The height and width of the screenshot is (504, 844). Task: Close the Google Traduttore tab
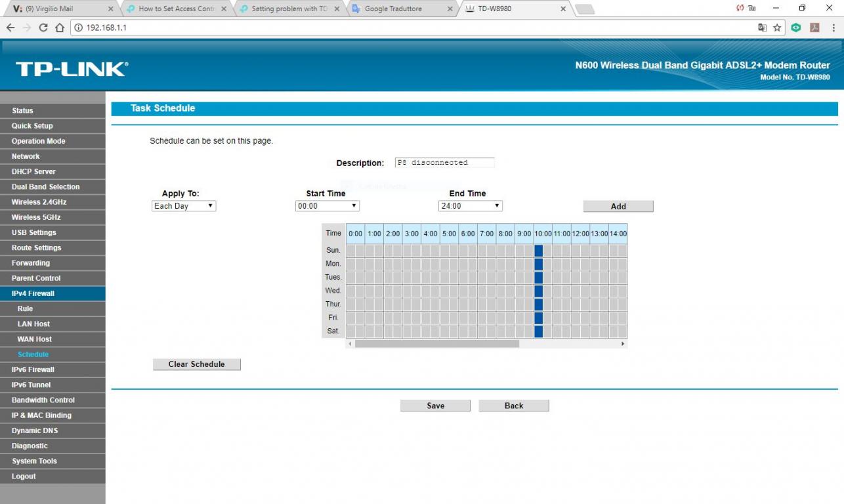pyautogui.click(x=450, y=9)
